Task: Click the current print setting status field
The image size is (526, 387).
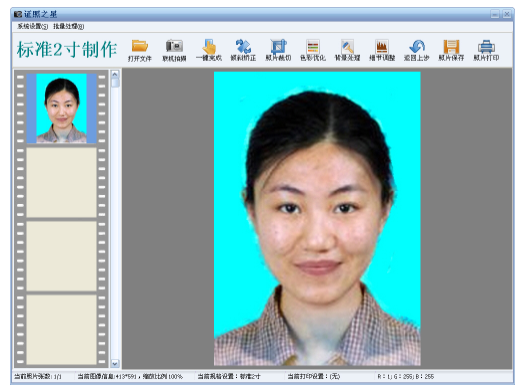Action: coord(314,376)
